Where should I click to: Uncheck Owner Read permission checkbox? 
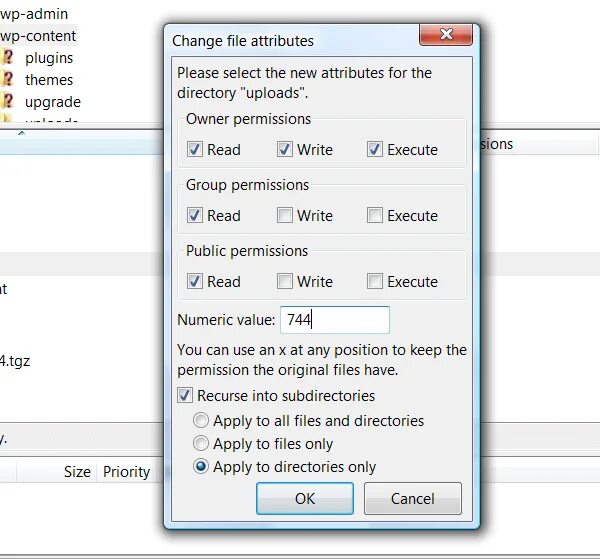(x=194, y=149)
